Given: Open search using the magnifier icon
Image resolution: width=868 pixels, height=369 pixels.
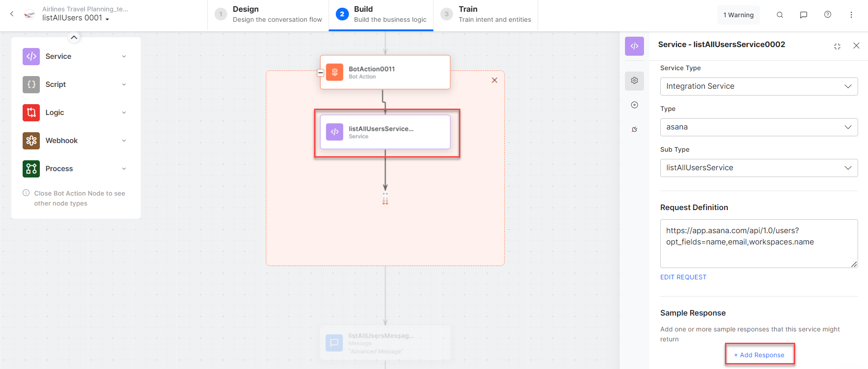Looking at the screenshot, I should [780, 15].
